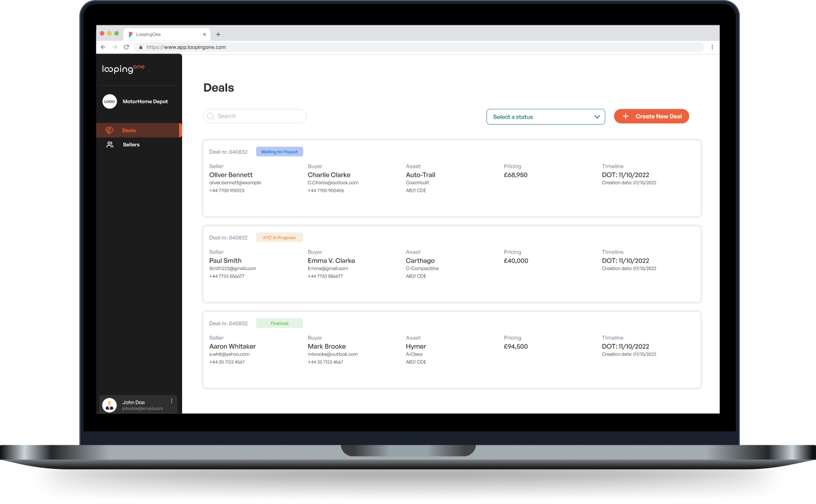Click the browser forward arrow

pos(115,47)
